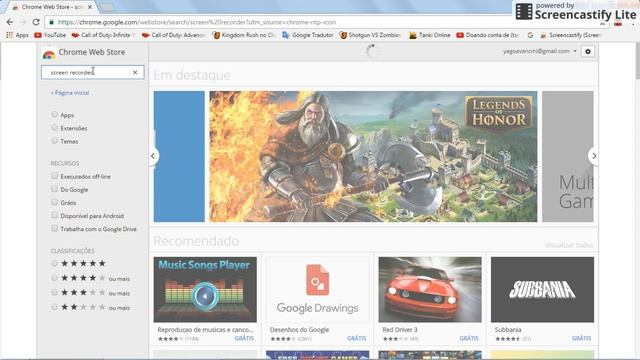Open the Subbania thumbnail
Viewport: 640px width, 360px height.
click(542, 289)
